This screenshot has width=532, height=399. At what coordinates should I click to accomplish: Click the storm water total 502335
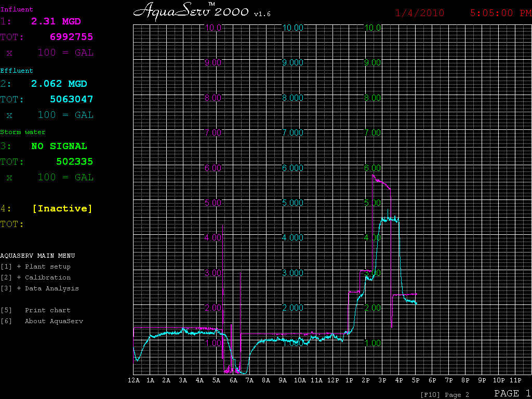75,162
